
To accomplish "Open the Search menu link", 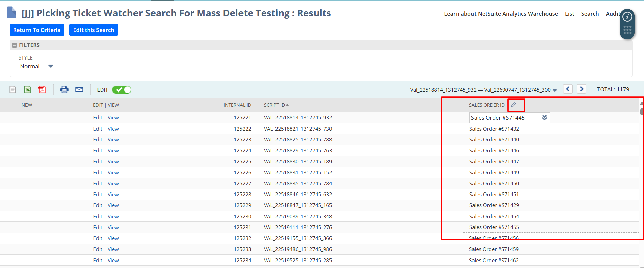I will pos(590,14).
